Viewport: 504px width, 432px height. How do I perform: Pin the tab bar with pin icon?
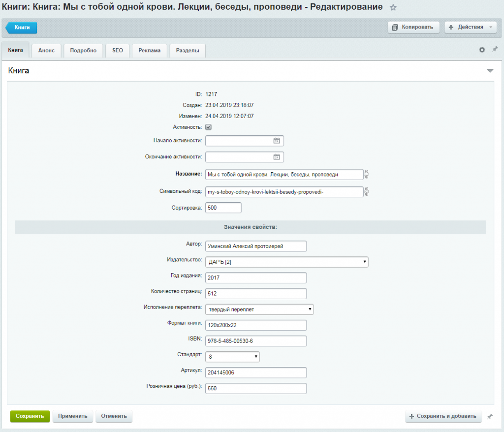(x=495, y=49)
